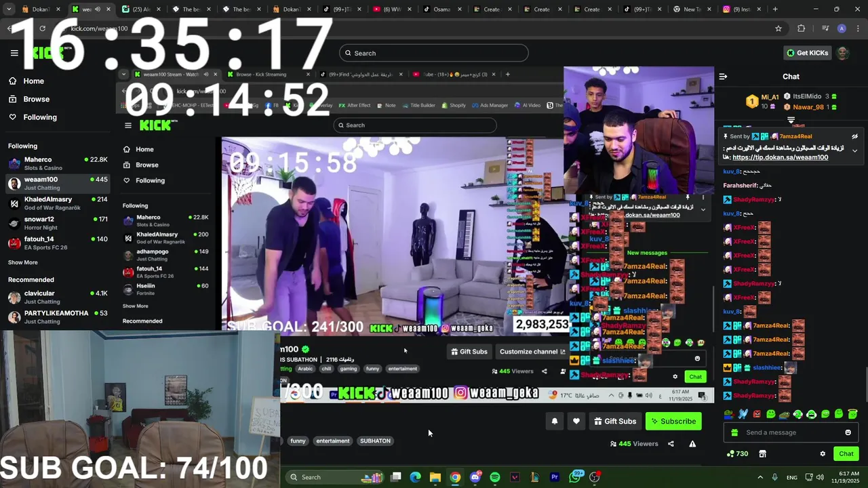
Task: Open Valorant icon on taskbar
Action: 515,477
